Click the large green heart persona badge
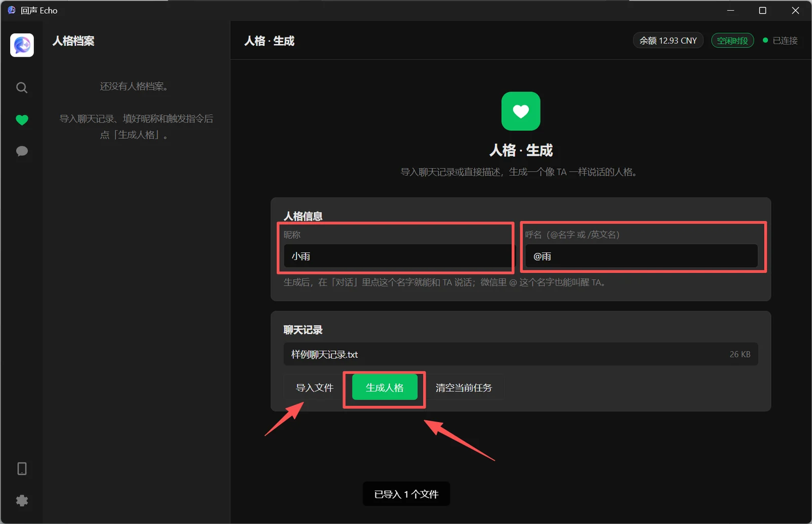 pyautogui.click(x=521, y=111)
